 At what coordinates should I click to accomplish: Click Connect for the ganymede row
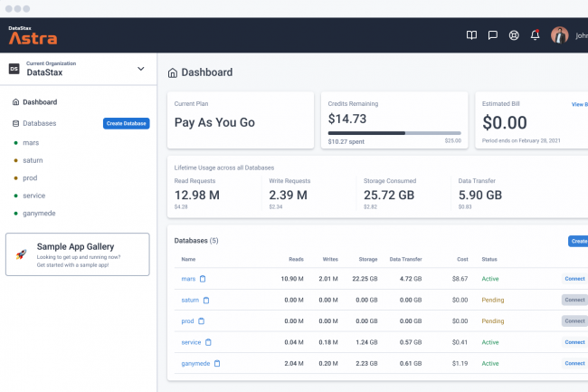pyautogui.click(x=574, y=364)
